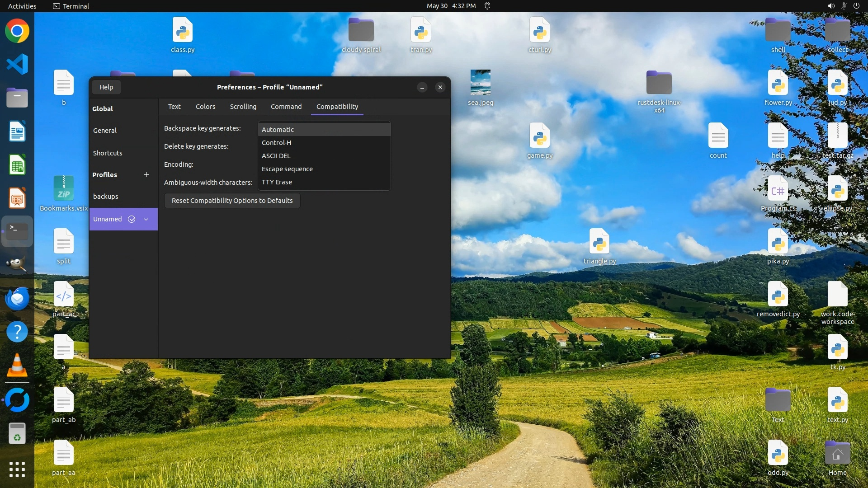The image size is (868, 488).
Task: Open Visual Studio Code from the dock
Action: point(17,64)
